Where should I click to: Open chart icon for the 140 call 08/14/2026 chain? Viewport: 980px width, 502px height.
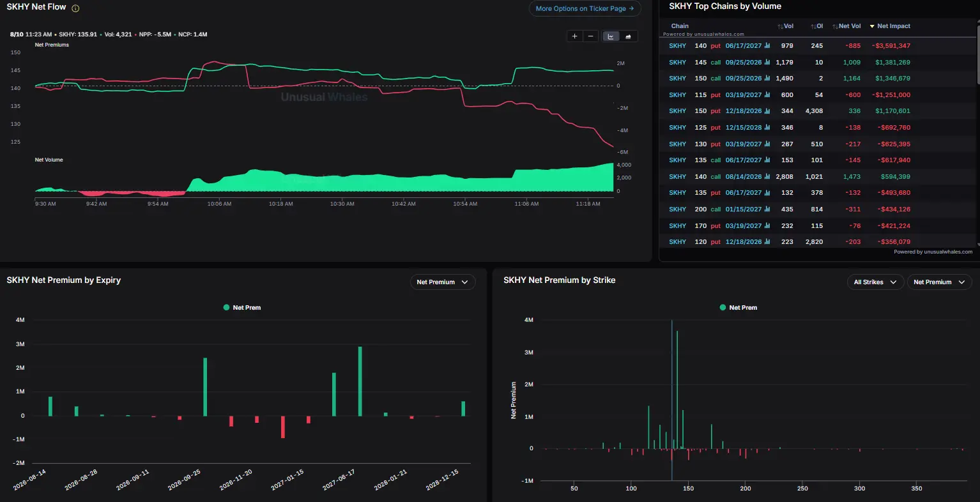click(767, 177)
